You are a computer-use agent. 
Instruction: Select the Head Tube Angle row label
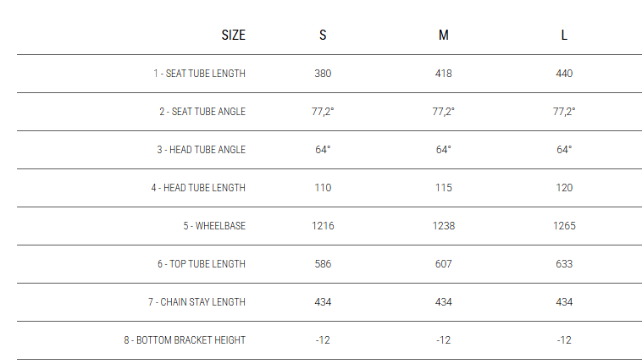[201, 150]
